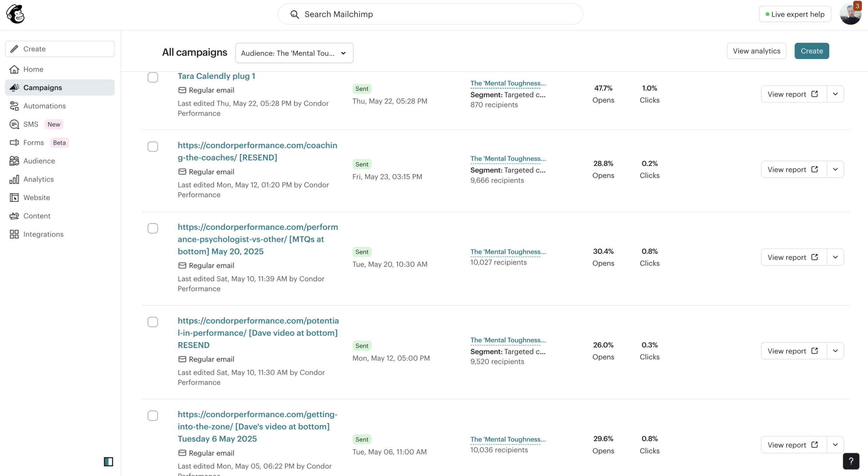
Task: Open the user profile avatar
Action: click(x=850, y=14)
